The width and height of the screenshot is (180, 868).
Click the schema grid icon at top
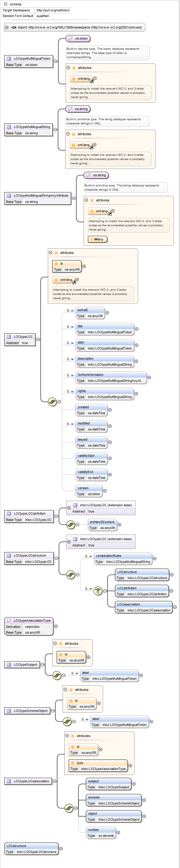5,4
